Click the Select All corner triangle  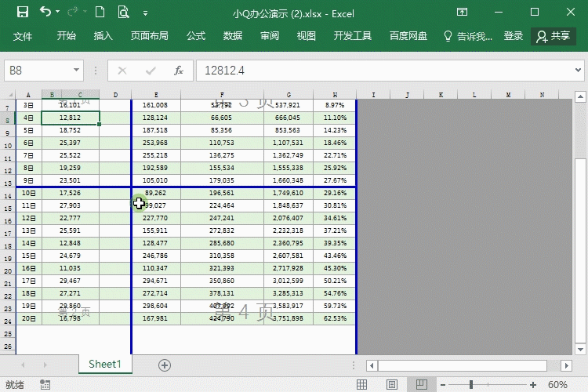click(x=10, y=95)
